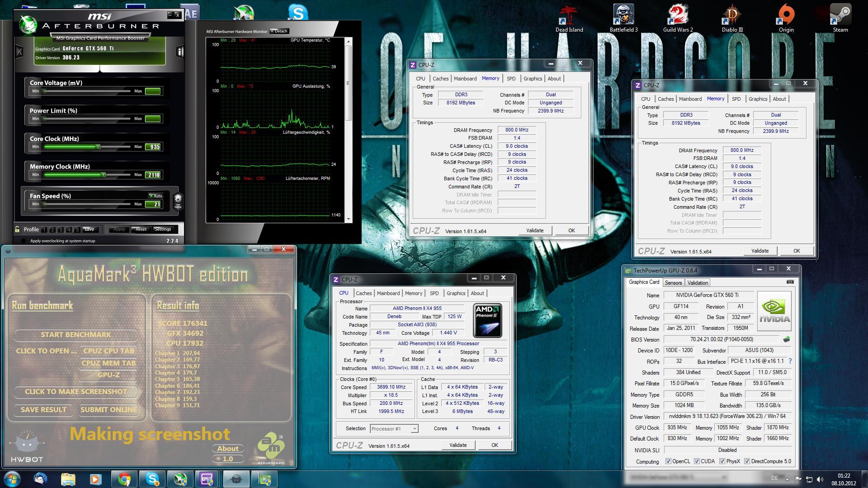Open Afterburner Settings
868x488 pixels.
point(163,229)
